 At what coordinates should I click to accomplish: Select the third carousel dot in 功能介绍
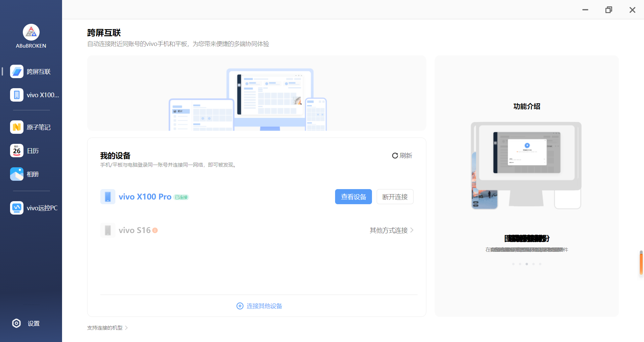(x=527, y=264)
